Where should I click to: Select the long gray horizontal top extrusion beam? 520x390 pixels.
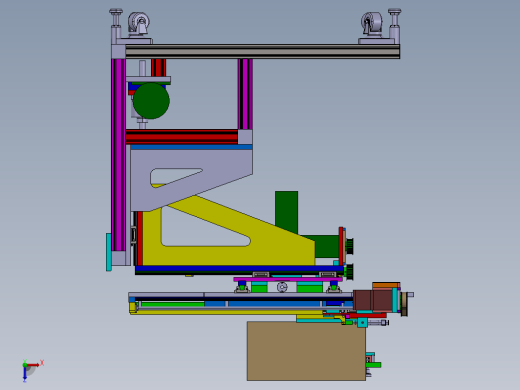pos(262,52)
